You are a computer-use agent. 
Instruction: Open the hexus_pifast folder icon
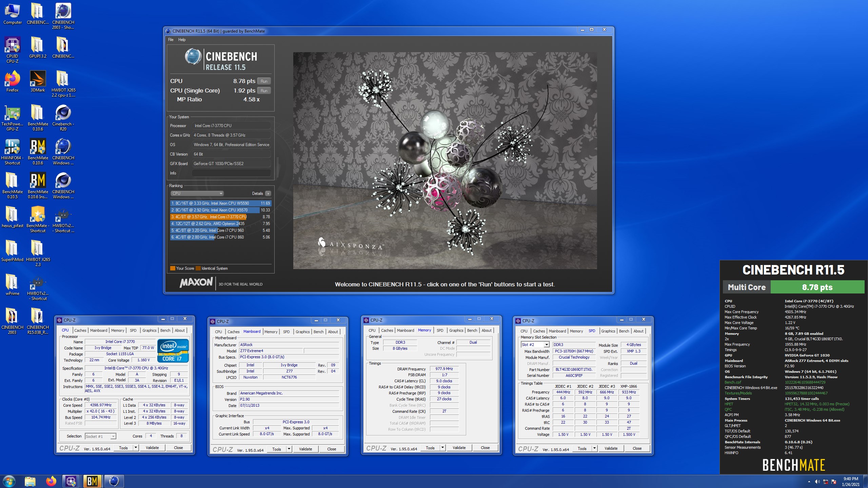pyautogui.click(x=13, y=217)
